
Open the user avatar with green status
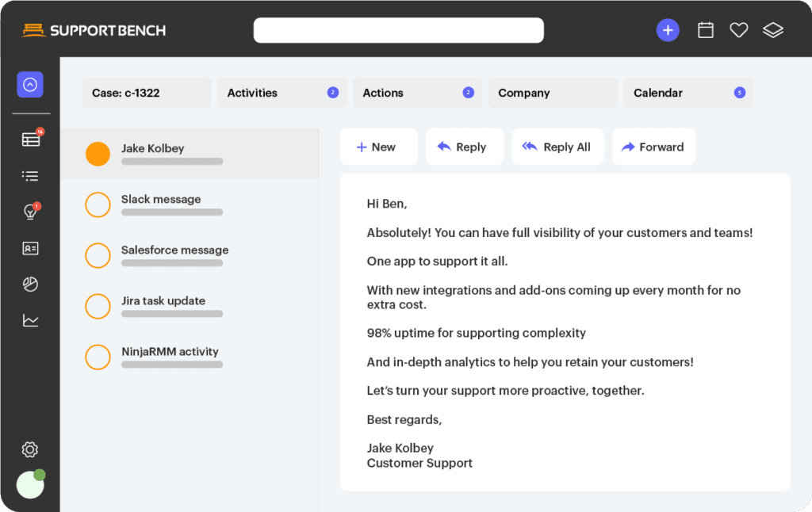point(30,484)
